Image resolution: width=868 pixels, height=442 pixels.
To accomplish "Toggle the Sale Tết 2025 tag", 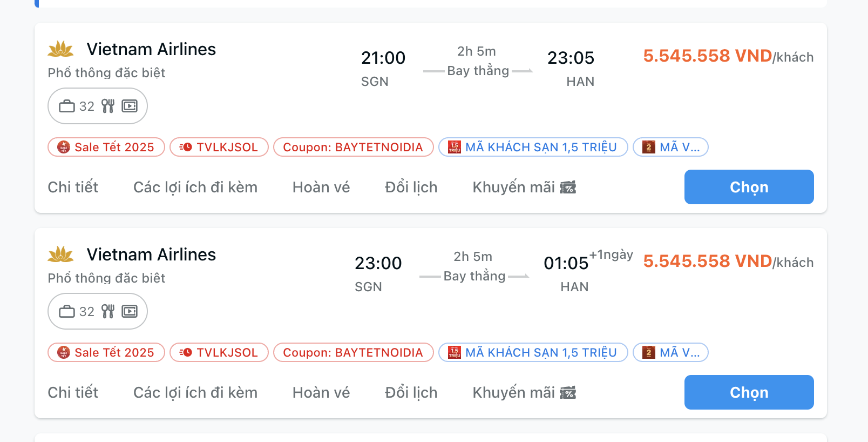I will [106, 147].
